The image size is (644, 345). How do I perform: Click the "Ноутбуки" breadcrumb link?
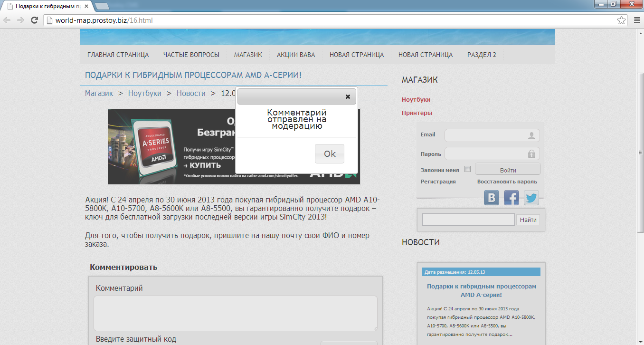tap(145, 93)
